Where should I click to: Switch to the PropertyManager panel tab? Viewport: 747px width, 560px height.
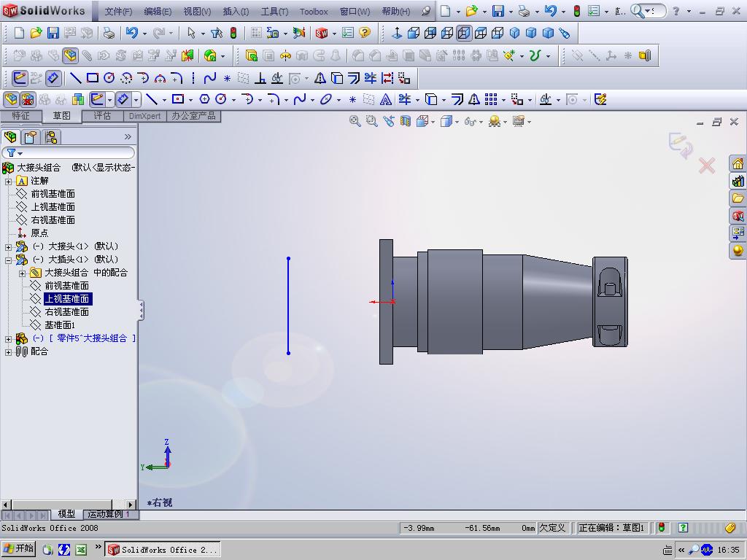(x=31, y=137)
